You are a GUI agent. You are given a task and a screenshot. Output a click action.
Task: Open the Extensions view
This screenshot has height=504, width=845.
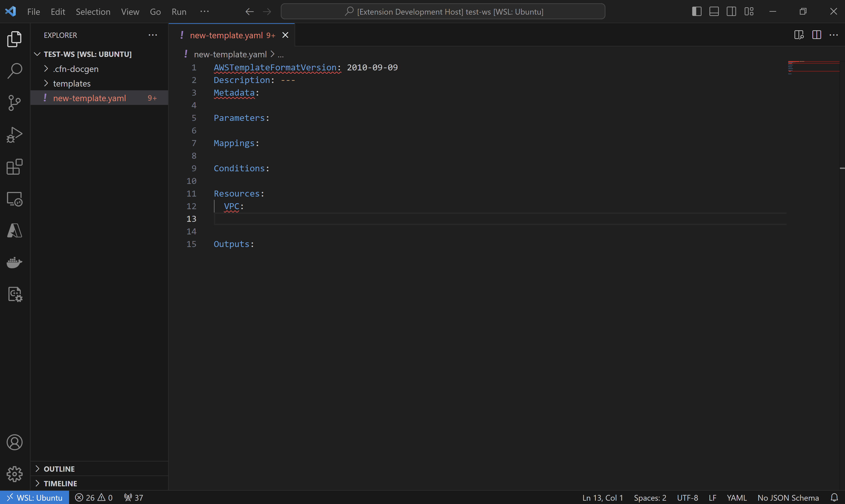point(14,167)
